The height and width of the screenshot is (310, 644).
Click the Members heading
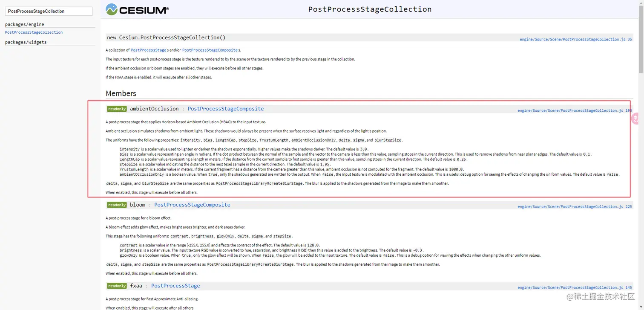click(x=121, y=93)
